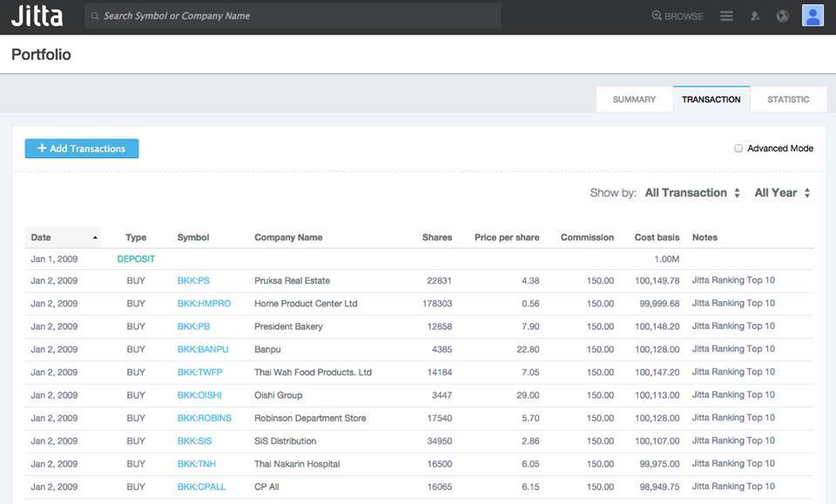Click the Shares column header
The height and width of the screenshot is (504, 836).
(437, 237)
